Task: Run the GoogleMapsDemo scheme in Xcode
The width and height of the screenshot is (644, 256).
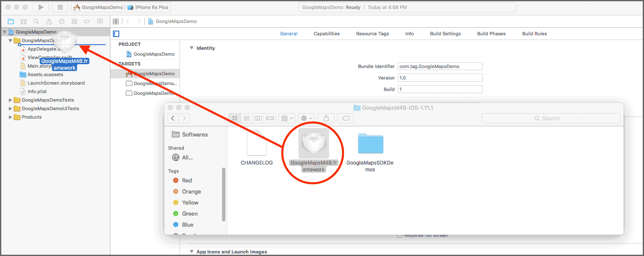Action: click(x=41, y=7)
